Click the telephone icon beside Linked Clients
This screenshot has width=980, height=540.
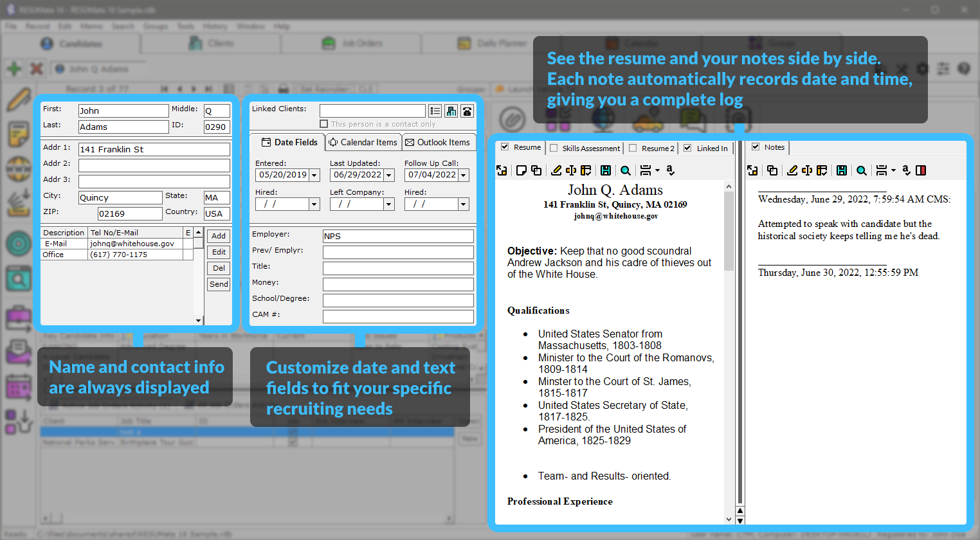click(467, 111)
